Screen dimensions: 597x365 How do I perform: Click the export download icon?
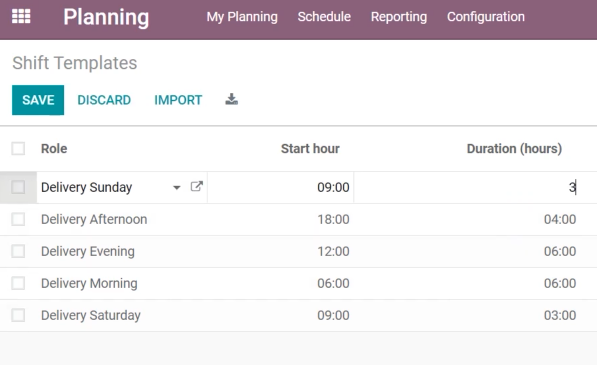point(231,99)
